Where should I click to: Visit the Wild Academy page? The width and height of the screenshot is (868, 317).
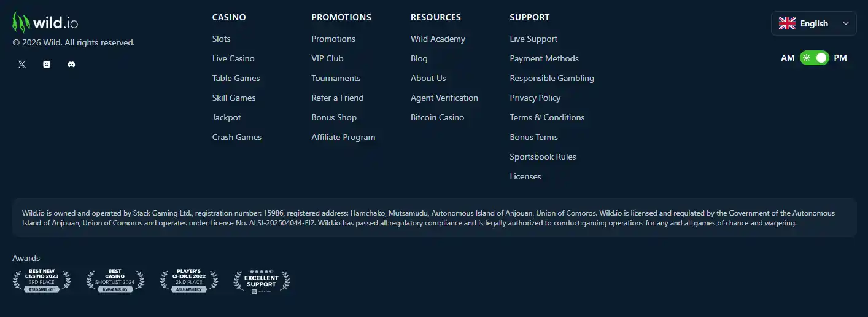click(x=438, y=39)
